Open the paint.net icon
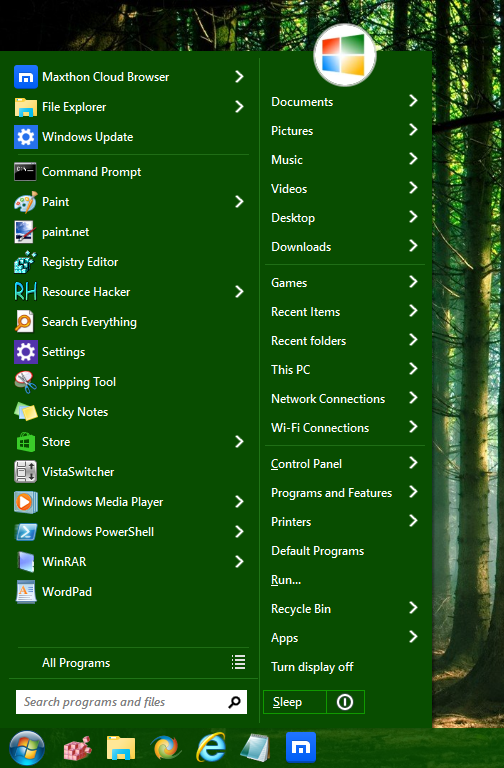 (x=24, y=232)
